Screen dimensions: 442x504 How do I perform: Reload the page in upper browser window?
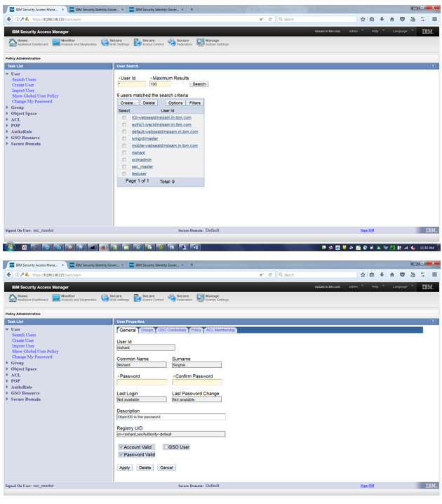point(270,19)
